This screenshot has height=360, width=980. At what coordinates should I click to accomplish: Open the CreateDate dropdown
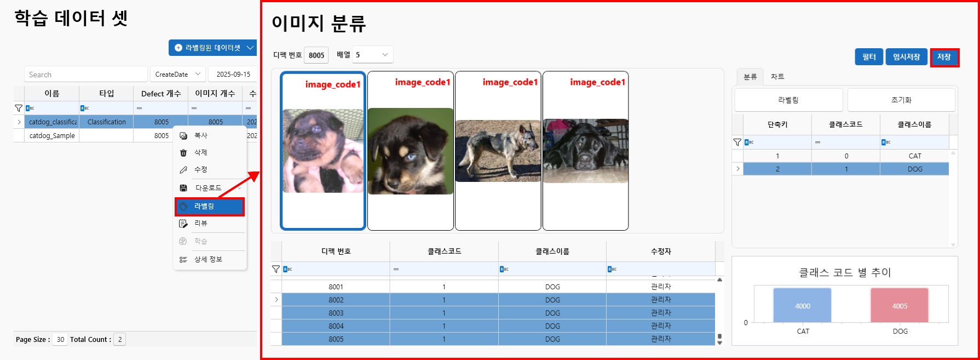pyautogui.click(x=198, y=74)
